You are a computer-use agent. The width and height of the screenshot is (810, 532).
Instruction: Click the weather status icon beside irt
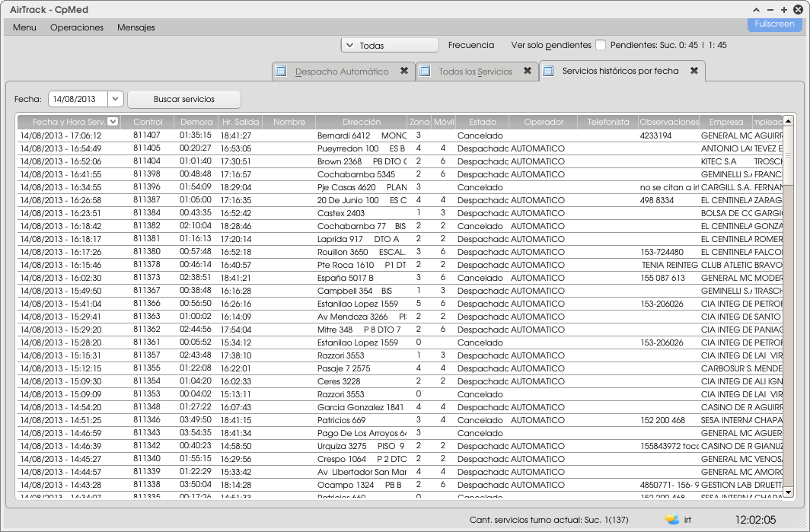pos(671,519)
